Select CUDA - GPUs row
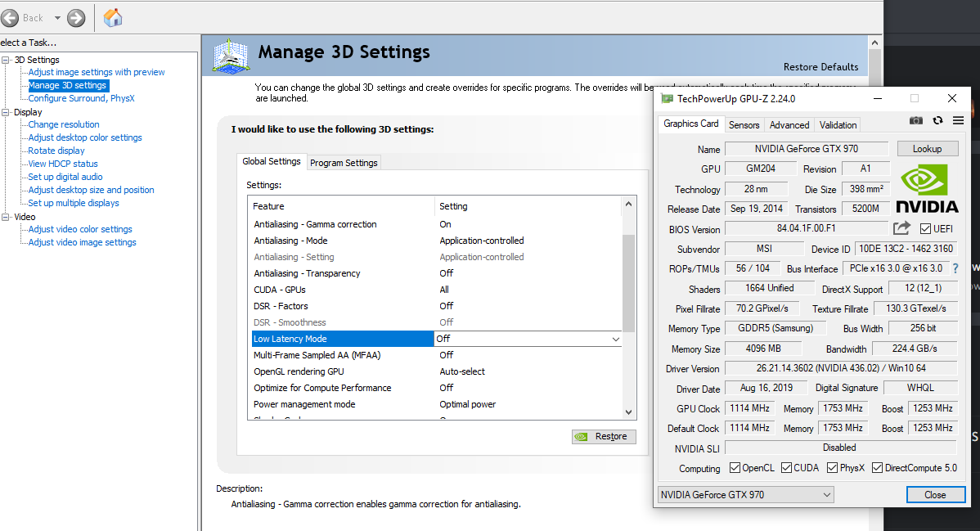The height and width of the screenshot is (531, 980). (436, 290)
